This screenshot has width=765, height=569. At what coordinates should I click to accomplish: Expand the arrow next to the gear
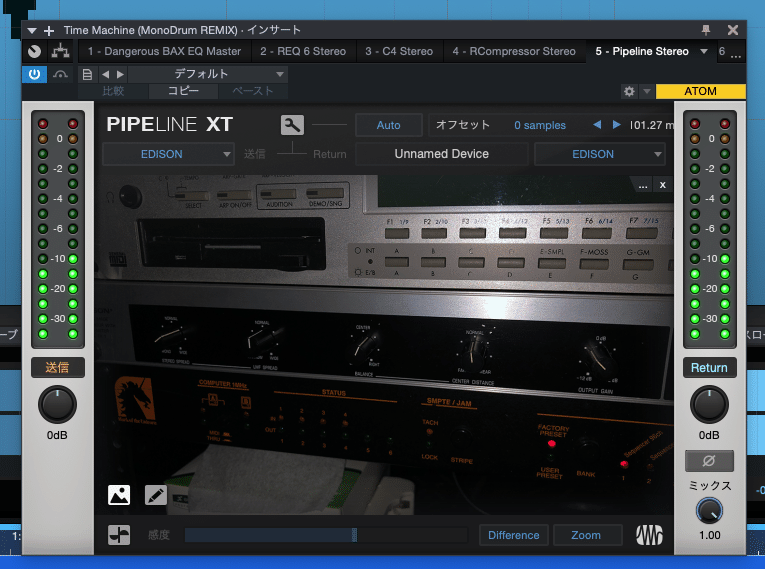(x=647, y=91)
